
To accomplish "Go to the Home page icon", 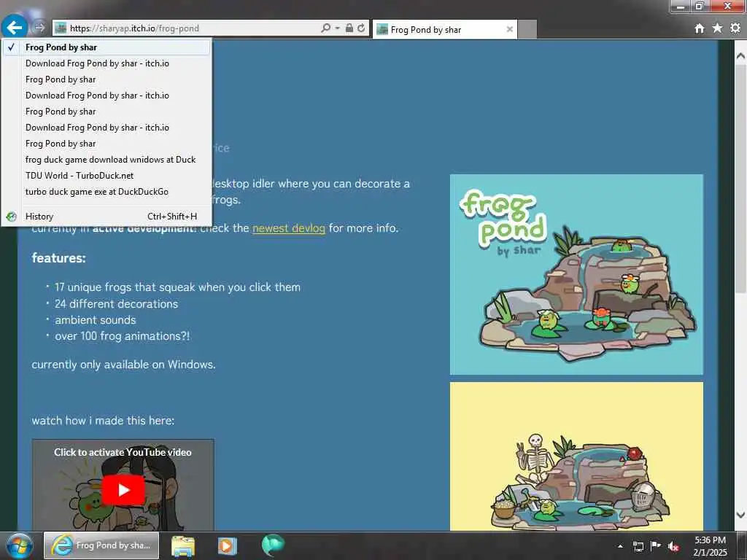I will point(699,28).
